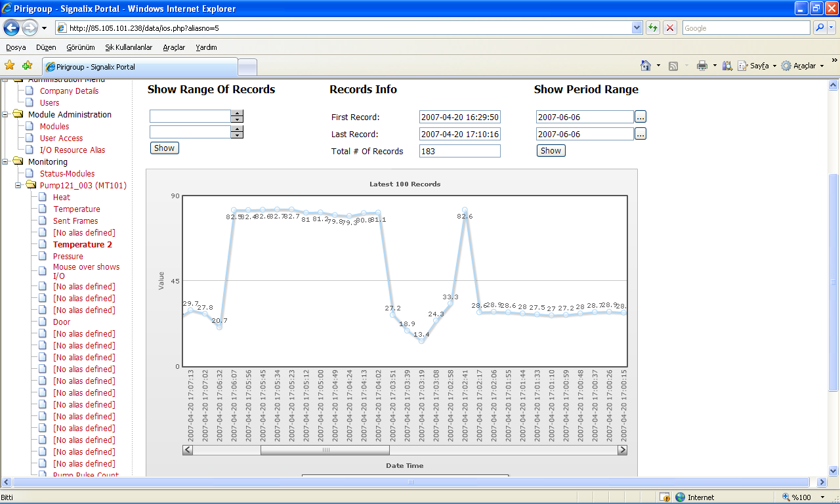Open the Users tree item
Screen dimensions: 840x504
(x=49, y=103)
